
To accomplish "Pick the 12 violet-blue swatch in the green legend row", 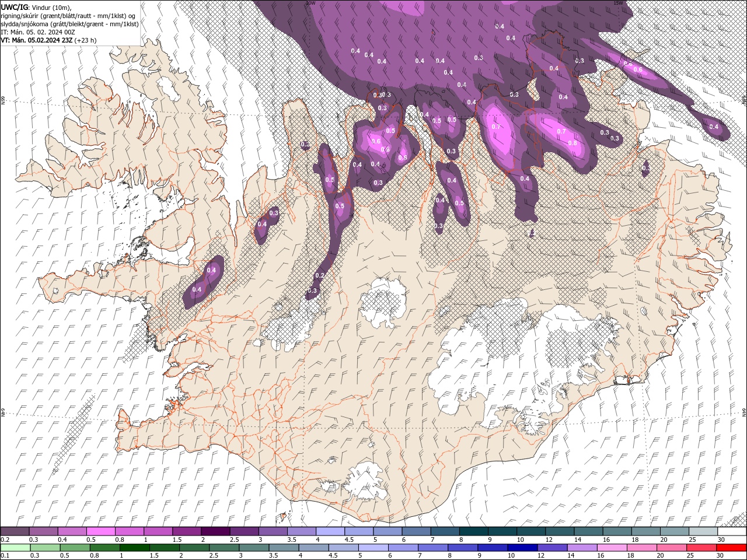I will coord(553,548).
